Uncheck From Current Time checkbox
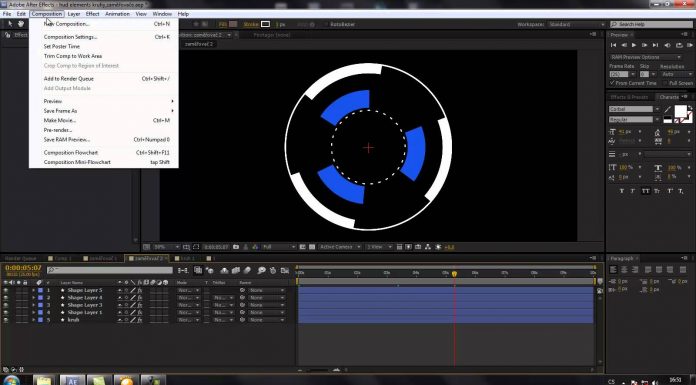Viewport: 696px width, 385px height. pos(613,83)
